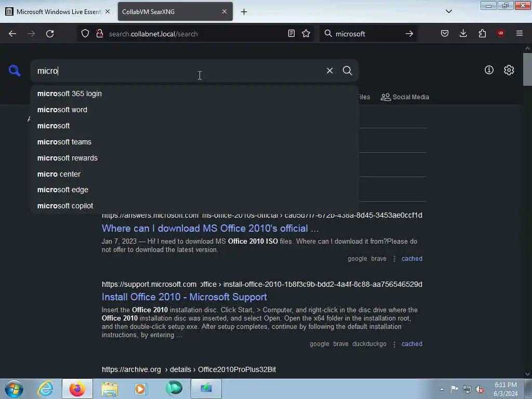Click the muted volume tray icon
The width and height of the screenshot is (532, 399).
point(480,390)
